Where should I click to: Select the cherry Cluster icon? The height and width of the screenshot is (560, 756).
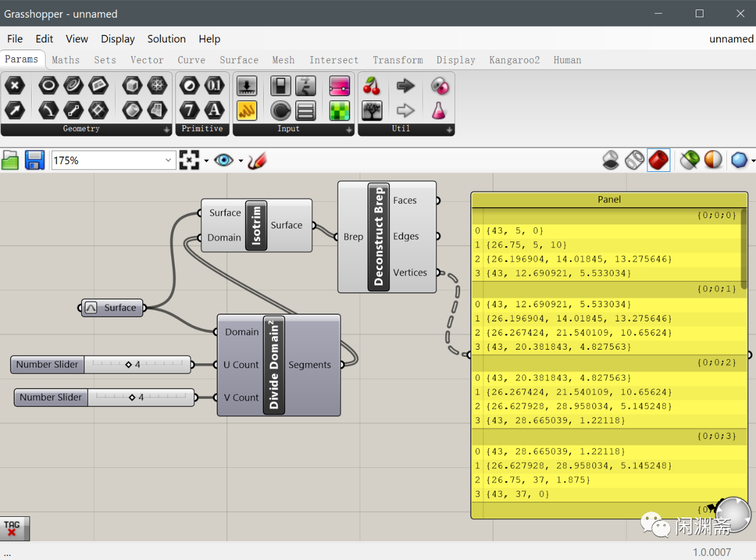tap(372, 86)
